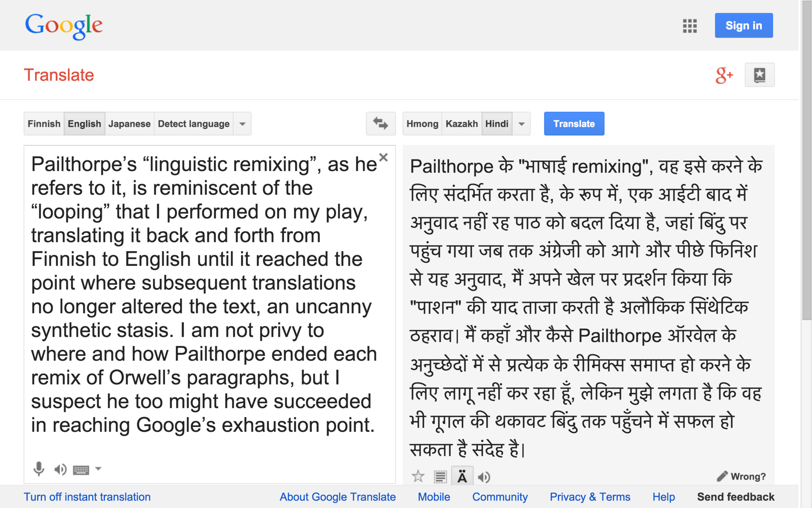The image size is (812, 508).
Task: Select Kazakh as target language
Action: [x=461, y=124]
